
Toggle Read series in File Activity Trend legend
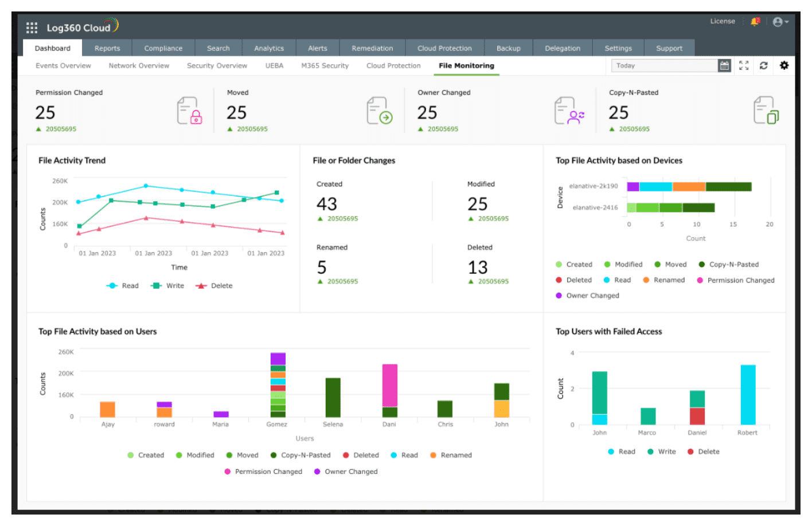(123, 286)
